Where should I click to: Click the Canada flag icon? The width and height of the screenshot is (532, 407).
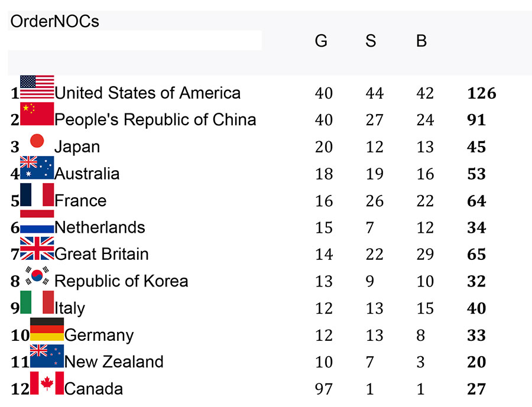point(47,383)
